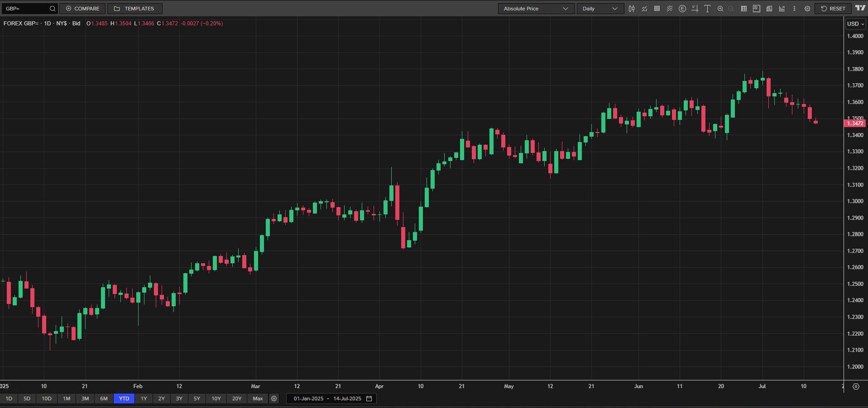
Task: Expand the Daily interval dropdown
Action: 600,9
